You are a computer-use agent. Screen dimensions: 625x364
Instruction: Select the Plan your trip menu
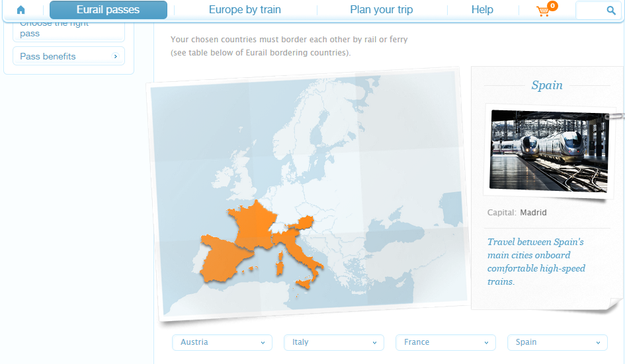point(381,10)
